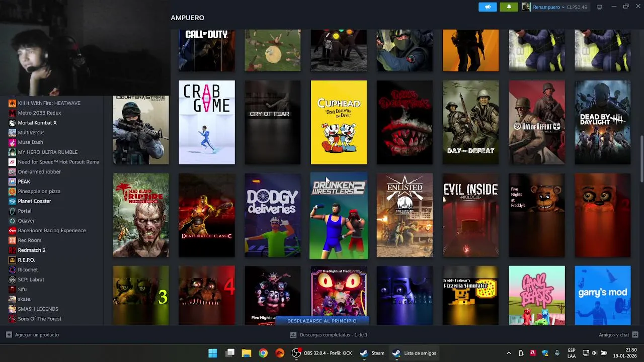
Task: Select Metro 2033 Redux in library list
Action: click(39, 113)
